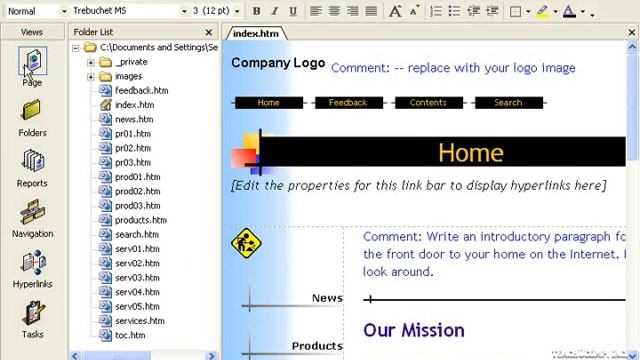The height and width of the screenshot is (360, 640).
Task: Apply yellow highlight color
Action: [x=542, y=11]
